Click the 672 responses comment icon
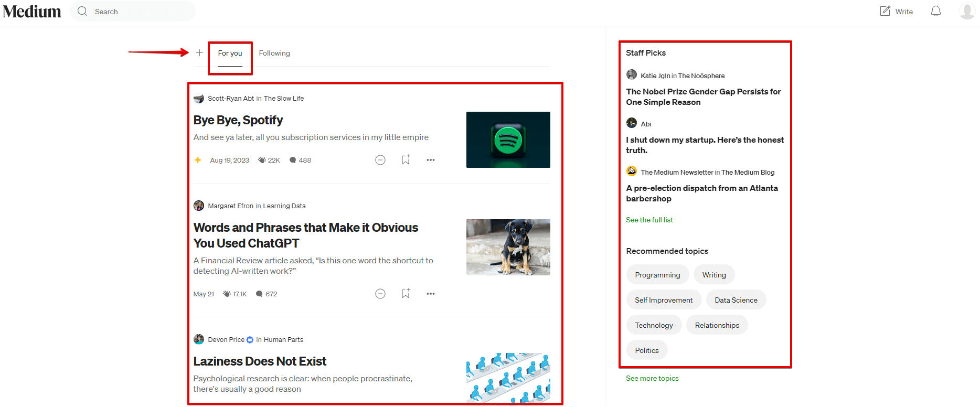980x407 pixels. click(259, 294)
